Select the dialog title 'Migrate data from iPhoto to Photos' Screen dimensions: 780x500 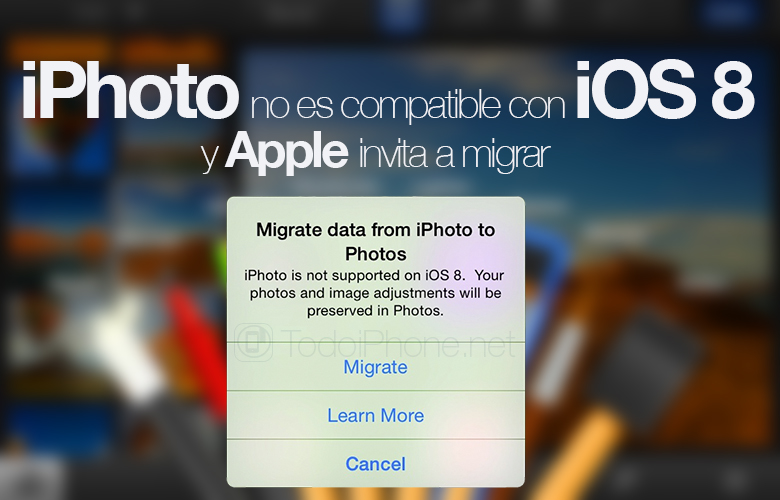click(376, 242)
